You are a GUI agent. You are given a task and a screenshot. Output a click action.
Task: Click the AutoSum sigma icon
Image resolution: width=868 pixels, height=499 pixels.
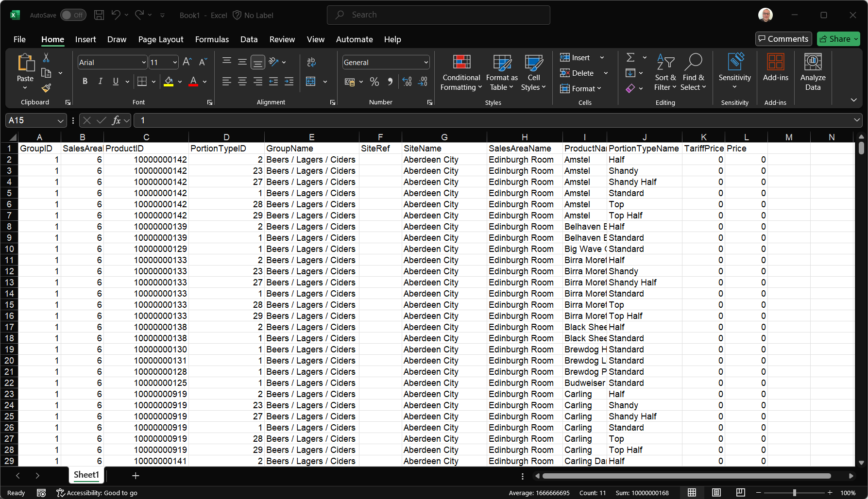[x=630, y=57]
